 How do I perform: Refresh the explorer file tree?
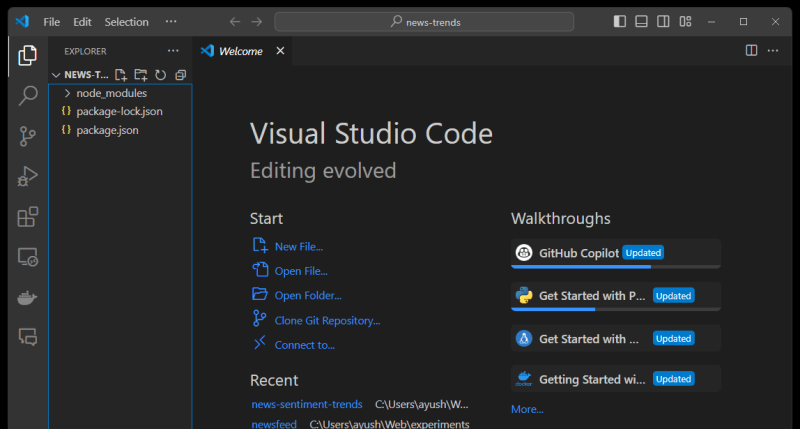[x=161, y=75]
